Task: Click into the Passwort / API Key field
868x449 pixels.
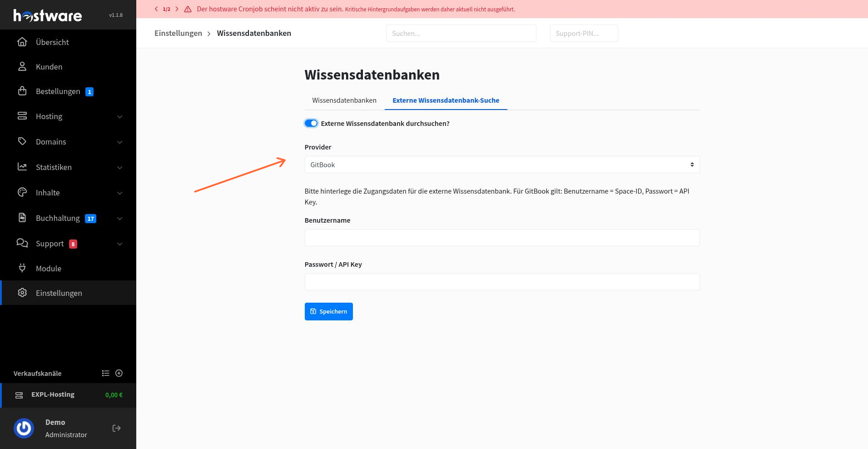Action: [x=502, y=282]
